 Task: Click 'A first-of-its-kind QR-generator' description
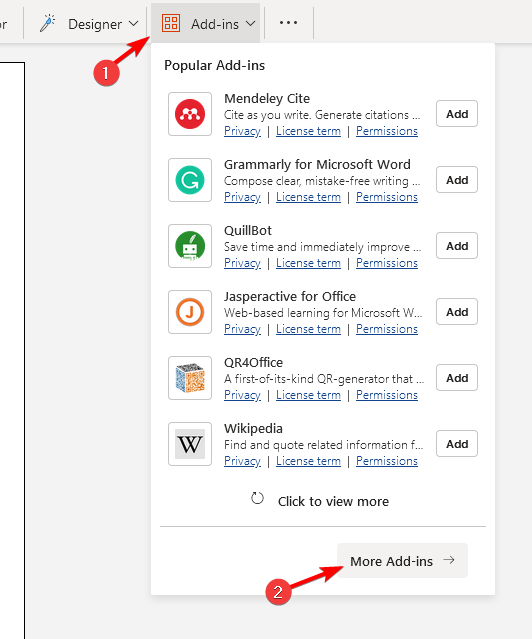[324, 379]
